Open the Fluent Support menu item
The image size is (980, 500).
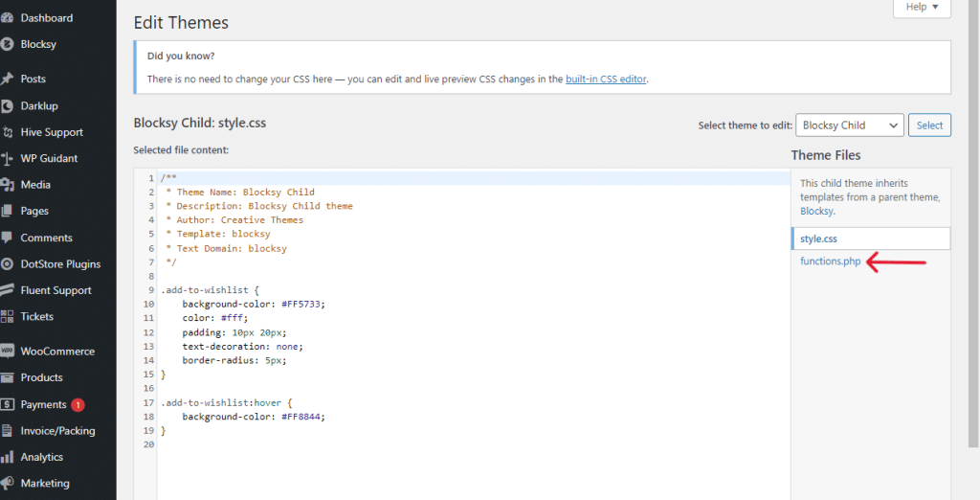(56, 290)
